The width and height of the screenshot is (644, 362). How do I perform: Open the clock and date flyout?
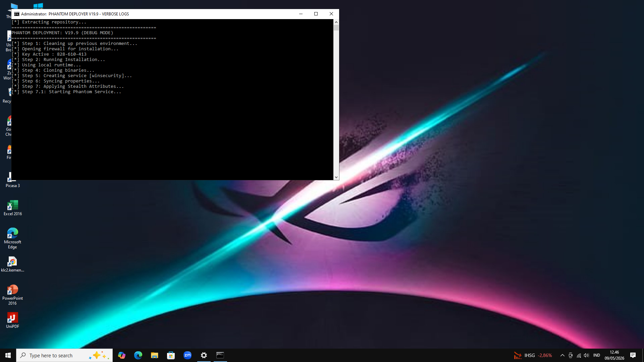[614, 355]
